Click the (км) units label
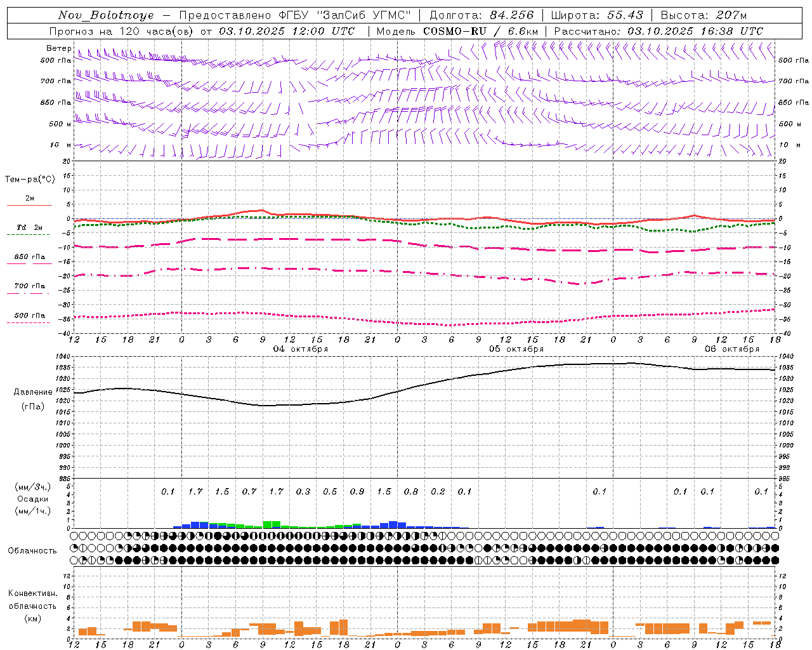 33,618
